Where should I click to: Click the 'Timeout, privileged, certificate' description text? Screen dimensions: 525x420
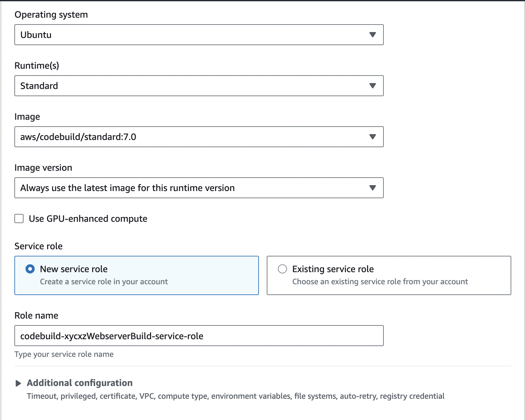tap(235, 396)
